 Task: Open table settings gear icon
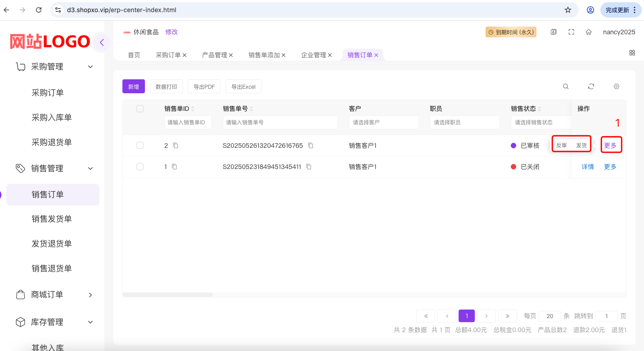617,87
